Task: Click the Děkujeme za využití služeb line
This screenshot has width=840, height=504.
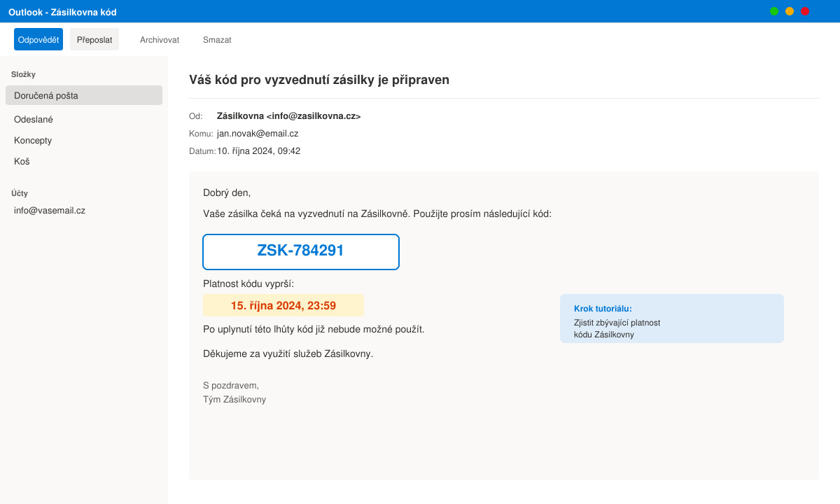Action: pos(288,353)
